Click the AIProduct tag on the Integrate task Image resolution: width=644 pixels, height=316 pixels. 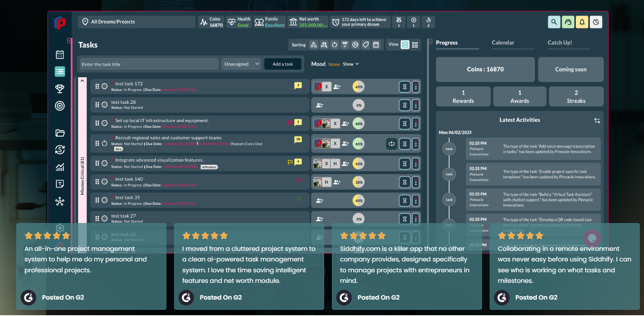point(209,167)
